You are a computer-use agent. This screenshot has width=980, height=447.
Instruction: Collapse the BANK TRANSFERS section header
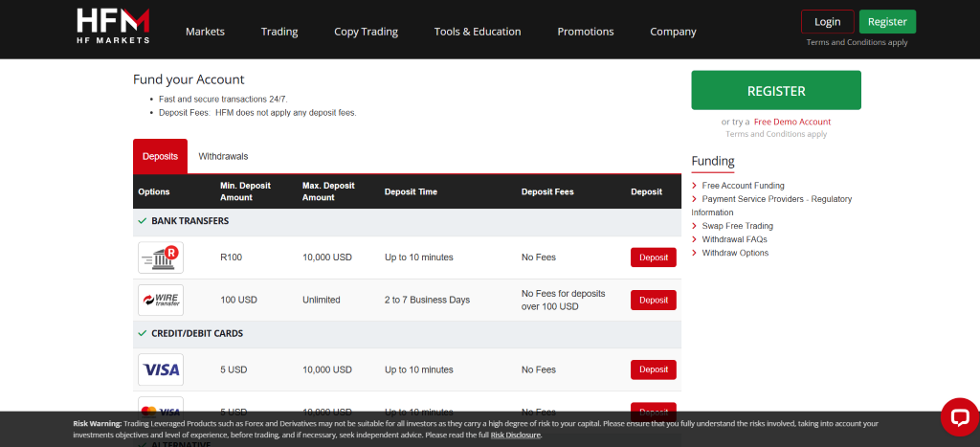407,221
